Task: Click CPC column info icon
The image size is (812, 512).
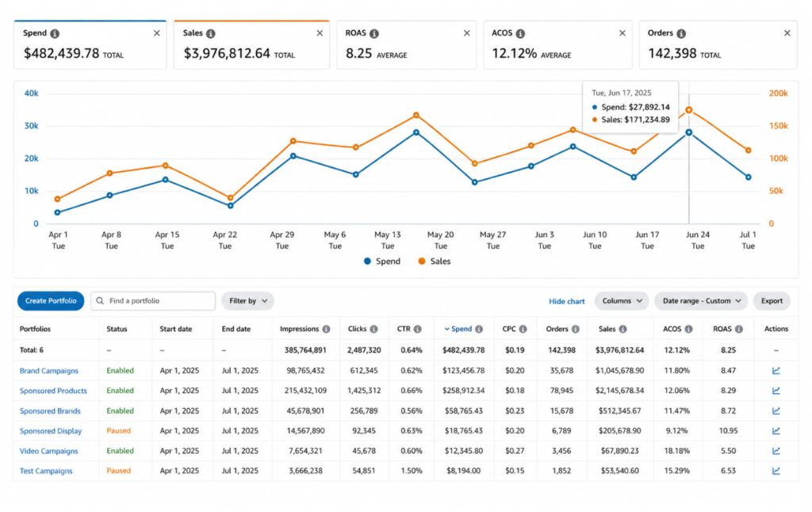Action: [x=523, y=329]
